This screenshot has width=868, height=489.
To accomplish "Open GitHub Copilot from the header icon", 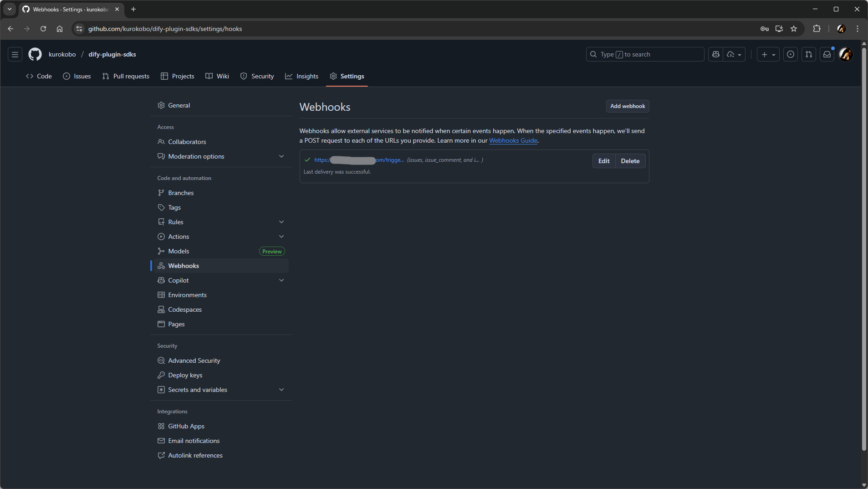I will 716,54.
